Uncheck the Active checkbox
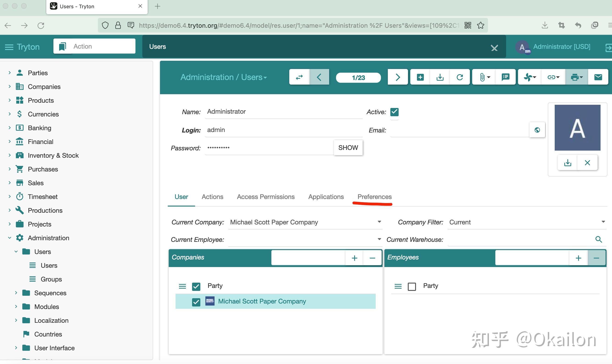Image resolution: width=612 pixels, height=364 pixels. 394,112
